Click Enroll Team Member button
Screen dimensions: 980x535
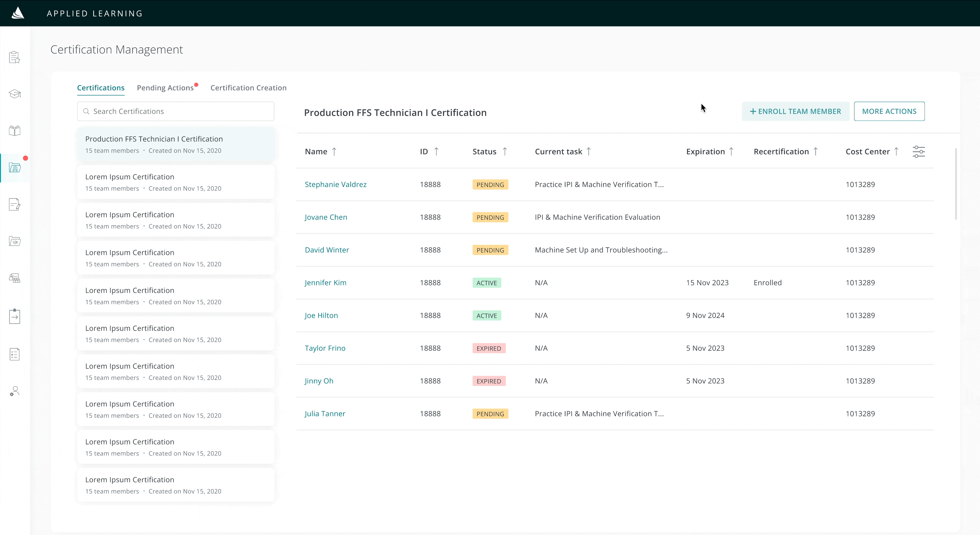pyautogui.click(x=795, y=111)
